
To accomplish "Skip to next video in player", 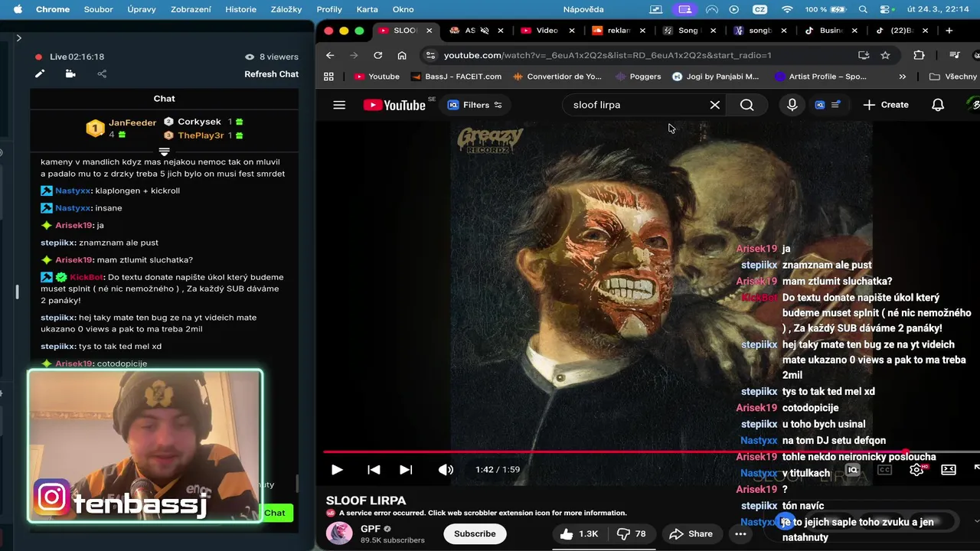I will coord(406,470).
